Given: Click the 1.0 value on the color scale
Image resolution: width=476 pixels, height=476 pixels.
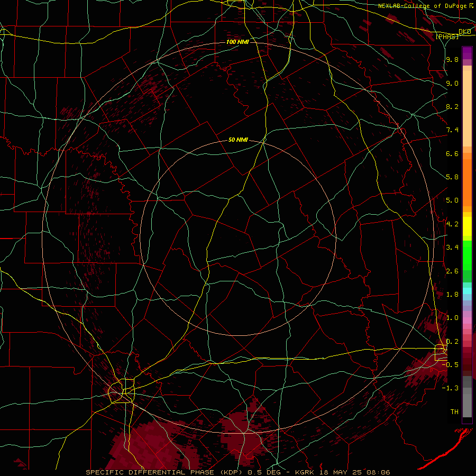Looking at the screenshot, I should [452, 318].
